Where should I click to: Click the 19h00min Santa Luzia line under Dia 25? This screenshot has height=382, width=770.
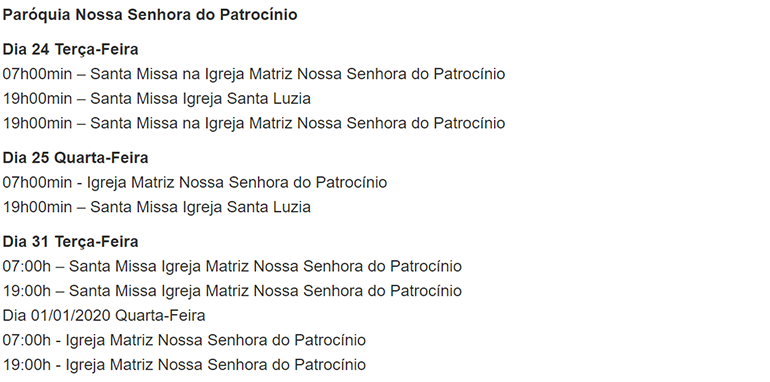[x=157, y=207]
